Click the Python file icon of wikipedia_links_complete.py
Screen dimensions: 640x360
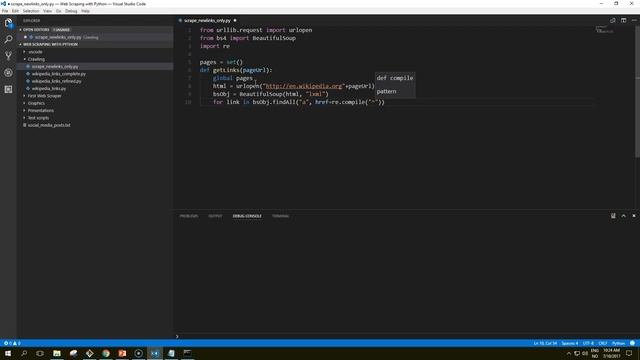(28, 74)
